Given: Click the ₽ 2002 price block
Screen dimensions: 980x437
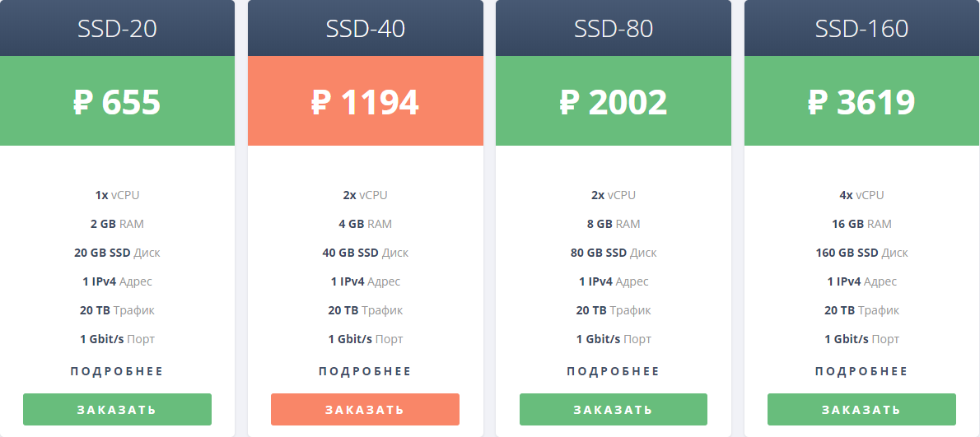Looking at the screenshot, I should point(614,101).
